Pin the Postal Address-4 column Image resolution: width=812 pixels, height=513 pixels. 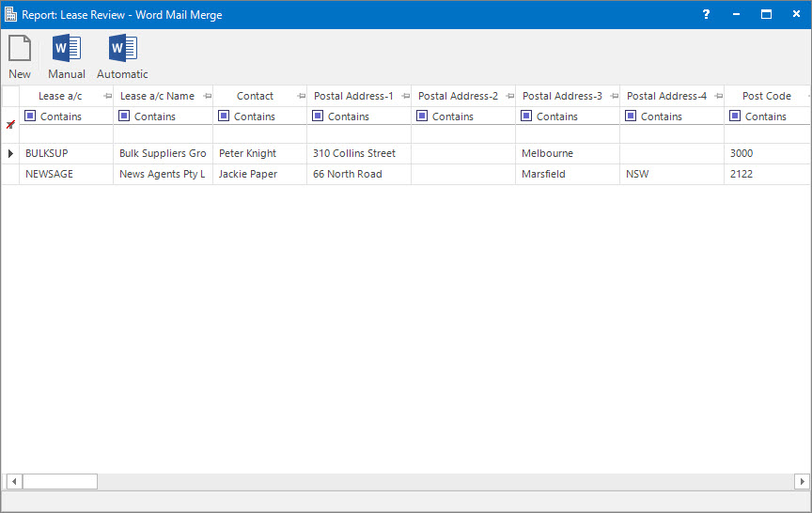pyautogui.click(x=719, y=96)
